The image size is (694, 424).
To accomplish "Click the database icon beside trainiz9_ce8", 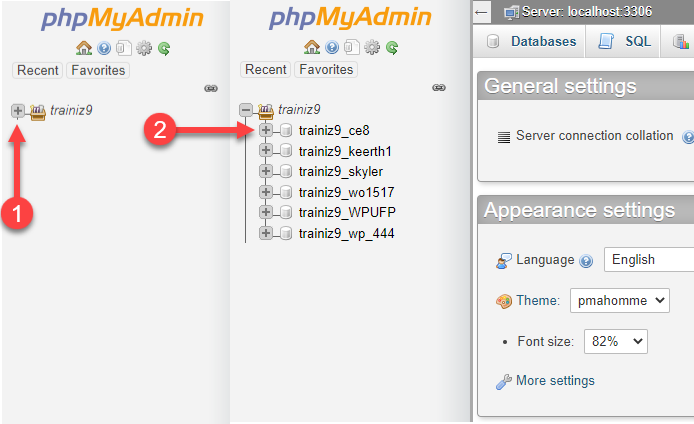I will (286, 130).
